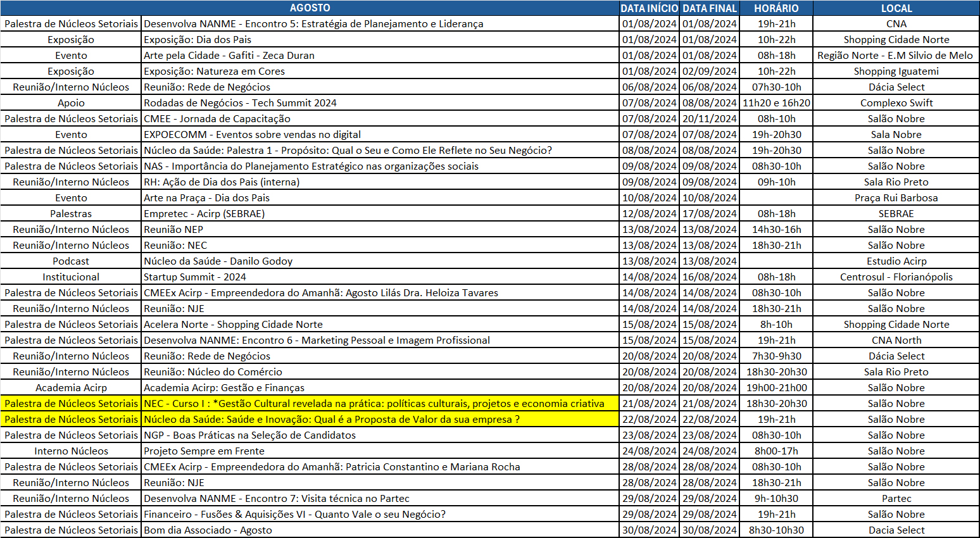Viewport: 980px width, 538px height.
Task: Select 'Arte pela Cidade - Gafiti - Zeca Duran'
Action: 380,55
